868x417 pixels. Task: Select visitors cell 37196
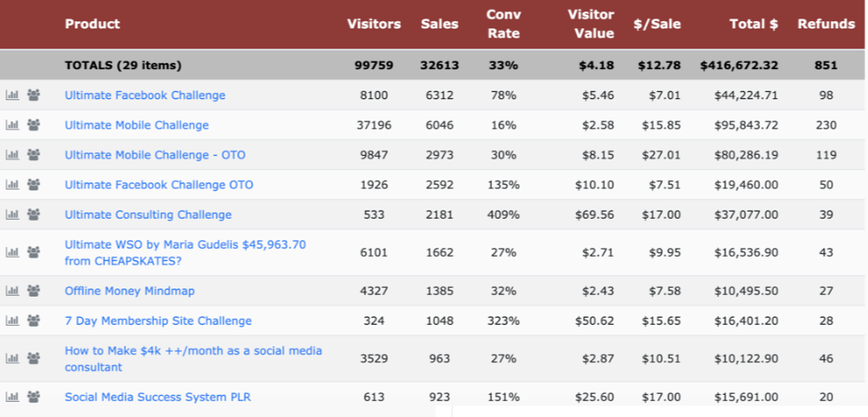pos(374,125)
